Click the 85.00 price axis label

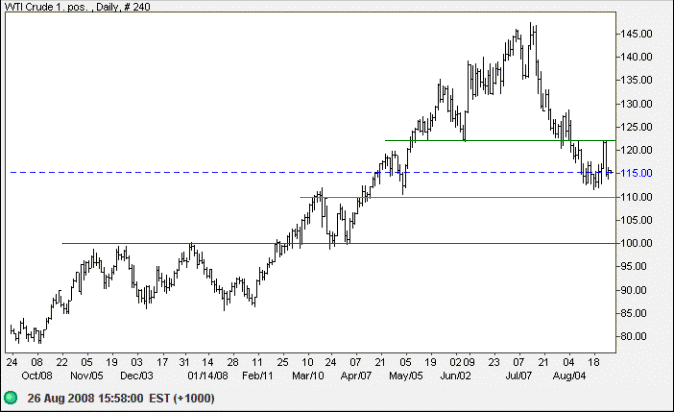(x=634, y=314)
